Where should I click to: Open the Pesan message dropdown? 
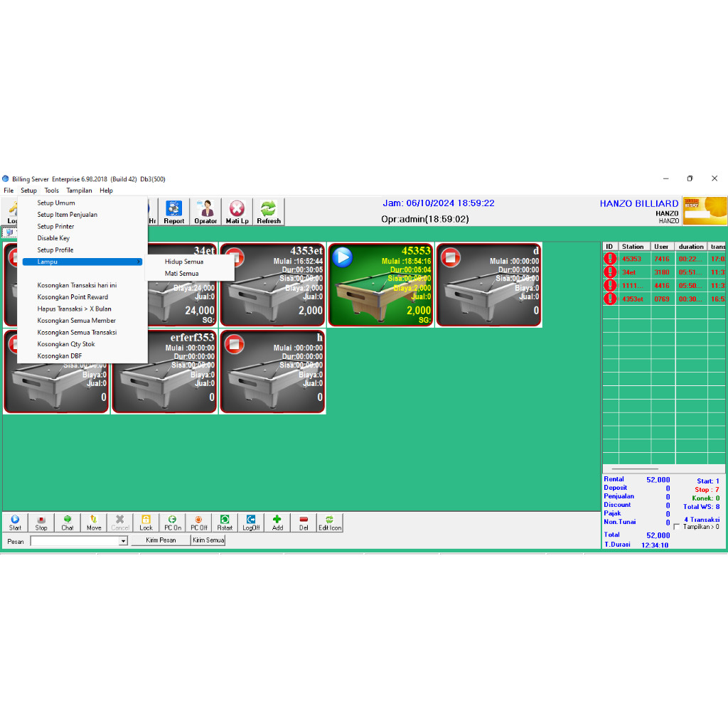(x=123, y=541)
